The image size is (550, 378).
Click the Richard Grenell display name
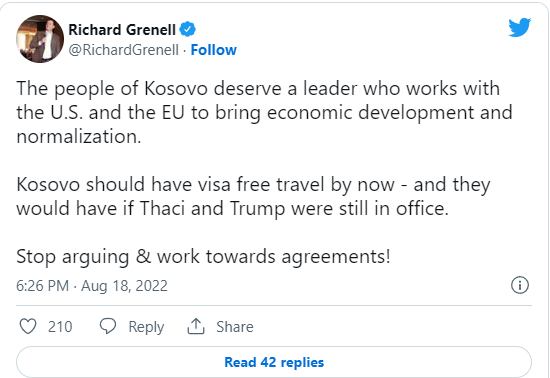point(122,30)
